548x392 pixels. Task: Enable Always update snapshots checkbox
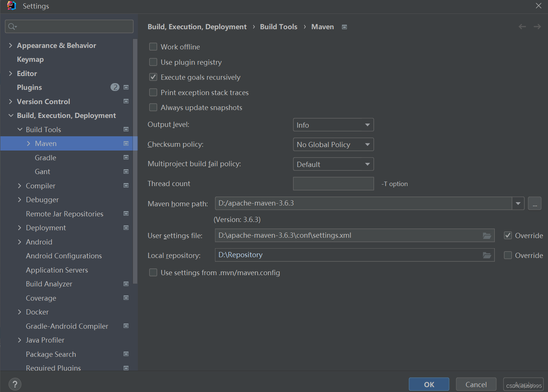153,107
